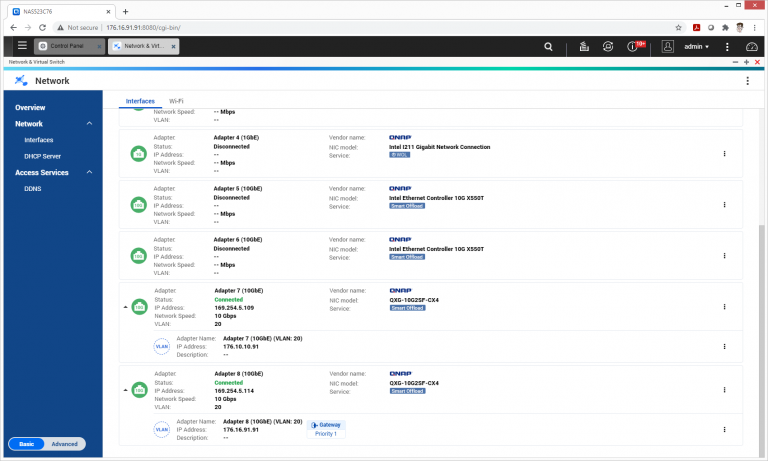This screenshot has height=461, width=768.
Task: Collapse the Adapter 8 VLAN details
Action: tap(125, 390)
